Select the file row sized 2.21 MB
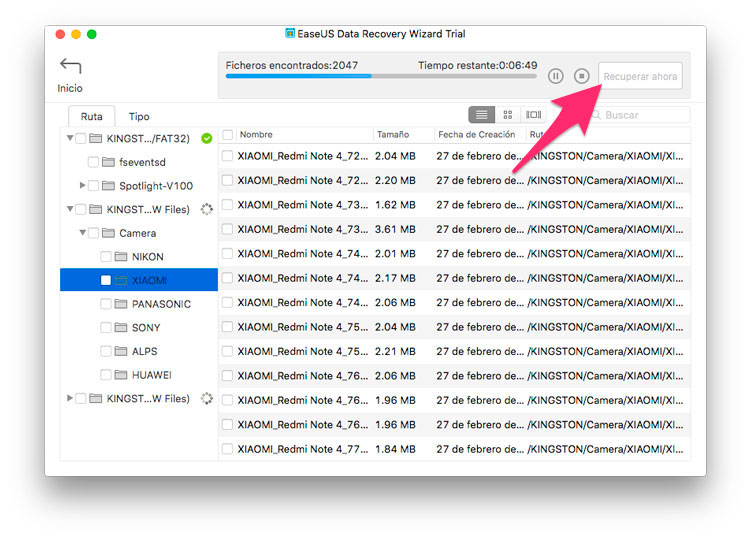Screen dimensions: 750x539 454,351
